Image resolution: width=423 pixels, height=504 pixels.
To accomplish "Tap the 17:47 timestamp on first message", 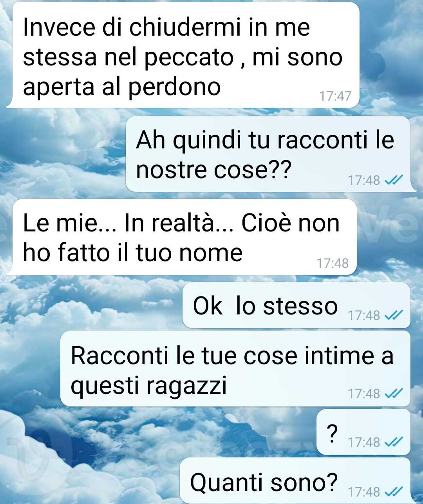I will point(335,96).
